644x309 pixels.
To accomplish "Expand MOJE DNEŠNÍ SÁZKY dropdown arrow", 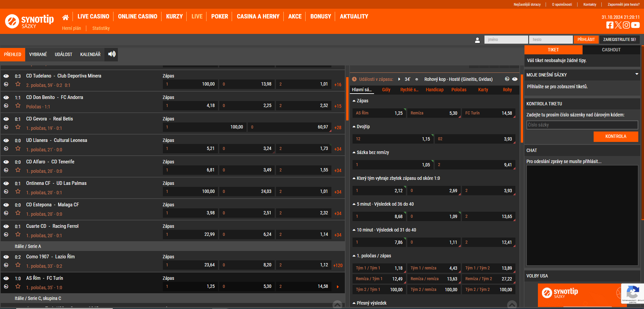I will coord(637,74).
